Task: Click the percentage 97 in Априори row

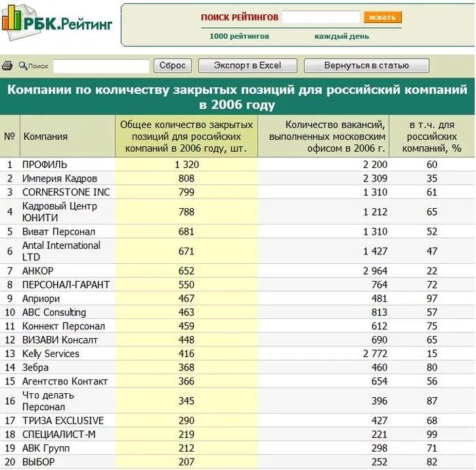Action: [x=432, y=299]
